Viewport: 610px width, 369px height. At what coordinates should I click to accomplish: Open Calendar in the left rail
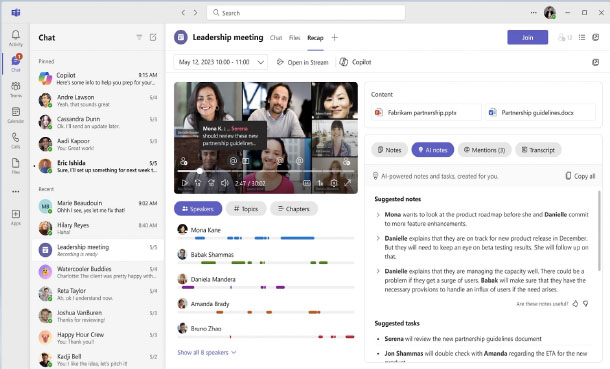pos(16,115)
